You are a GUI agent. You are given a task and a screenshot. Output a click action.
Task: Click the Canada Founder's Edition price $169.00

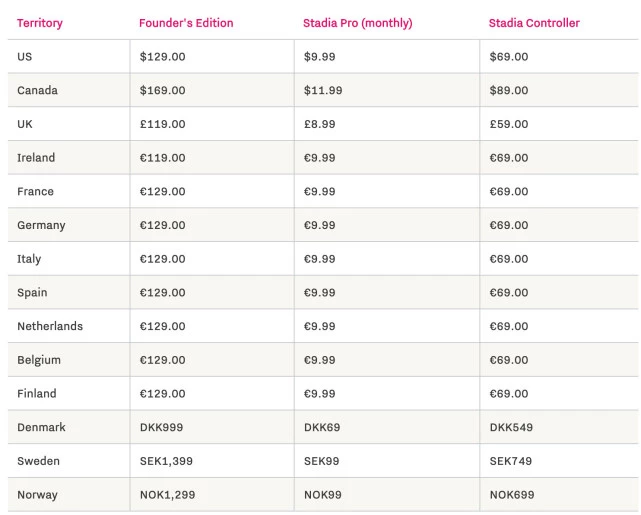pos(162,91)
